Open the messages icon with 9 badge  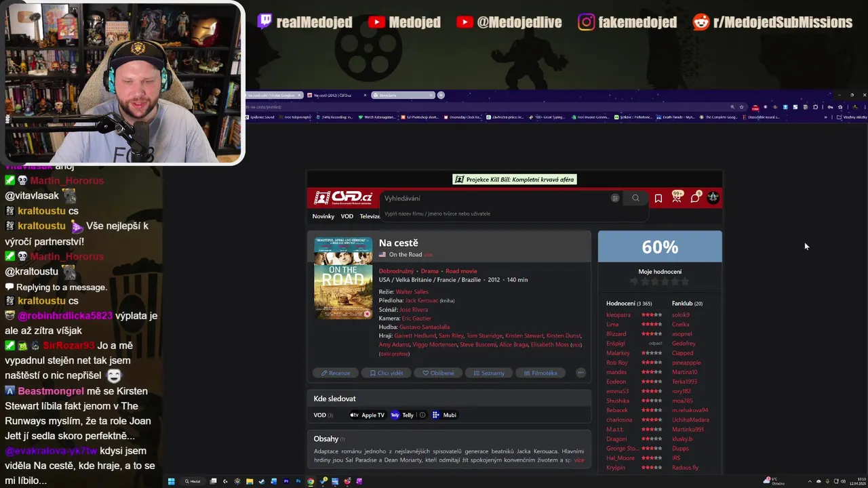point(695,197)
